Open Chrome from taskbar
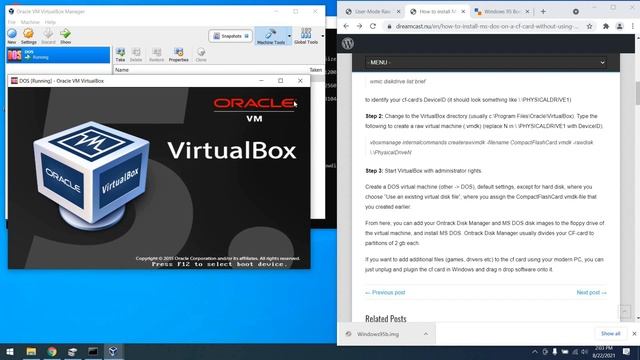The height and width of the screenshot is (360, 640). [52, 351]
